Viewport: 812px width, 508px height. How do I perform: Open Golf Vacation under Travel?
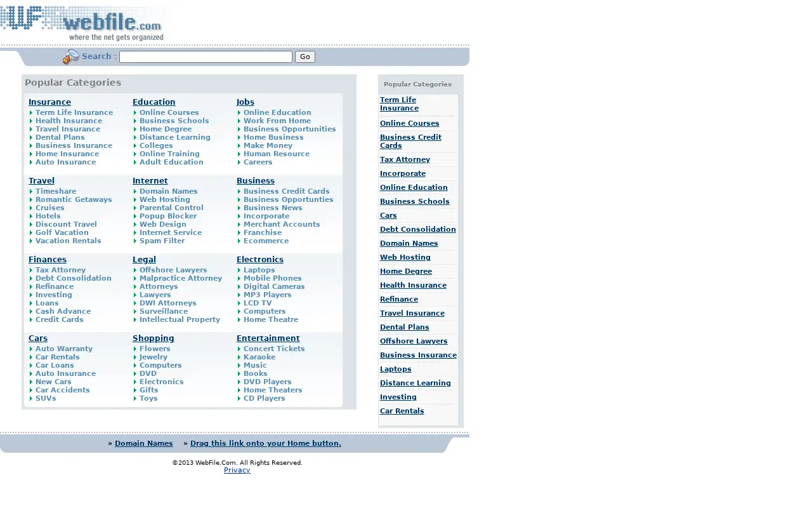pyautogui.click(x=62, y=232)
